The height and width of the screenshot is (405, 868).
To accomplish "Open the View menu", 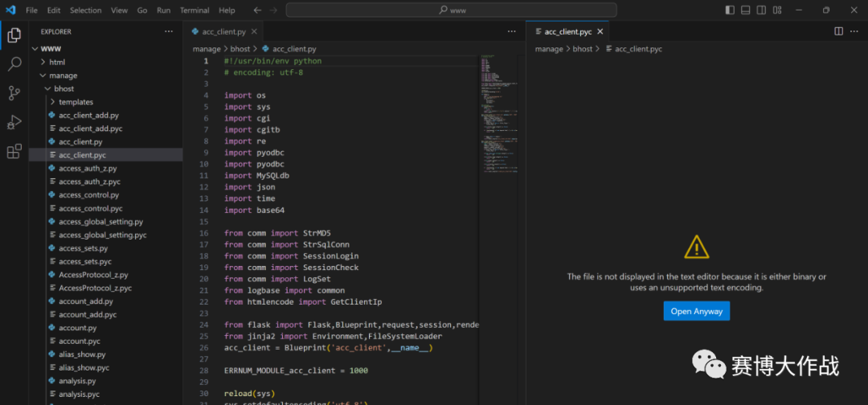I will [119, 10].
